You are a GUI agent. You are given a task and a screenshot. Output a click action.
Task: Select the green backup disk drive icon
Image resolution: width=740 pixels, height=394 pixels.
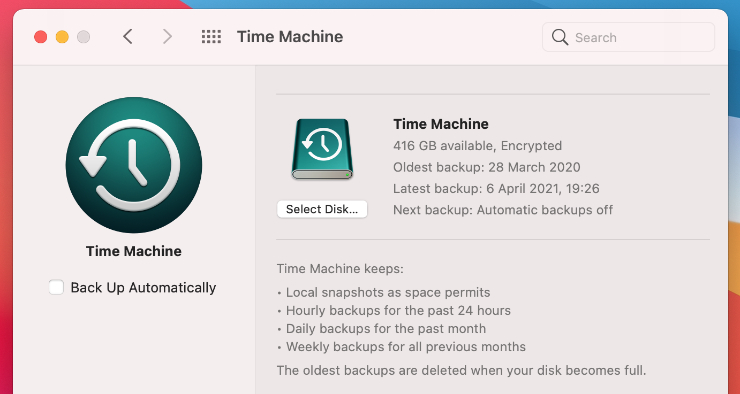point(322,149)
